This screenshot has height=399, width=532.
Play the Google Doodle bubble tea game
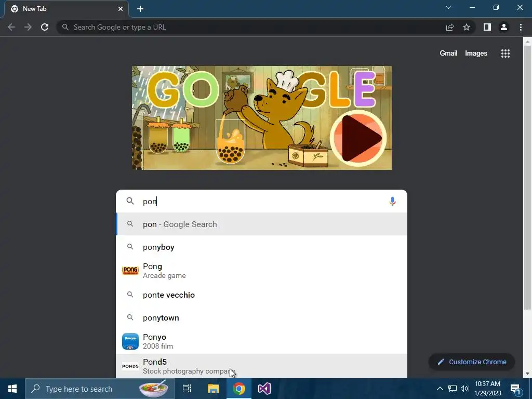(x=358, y=138)
